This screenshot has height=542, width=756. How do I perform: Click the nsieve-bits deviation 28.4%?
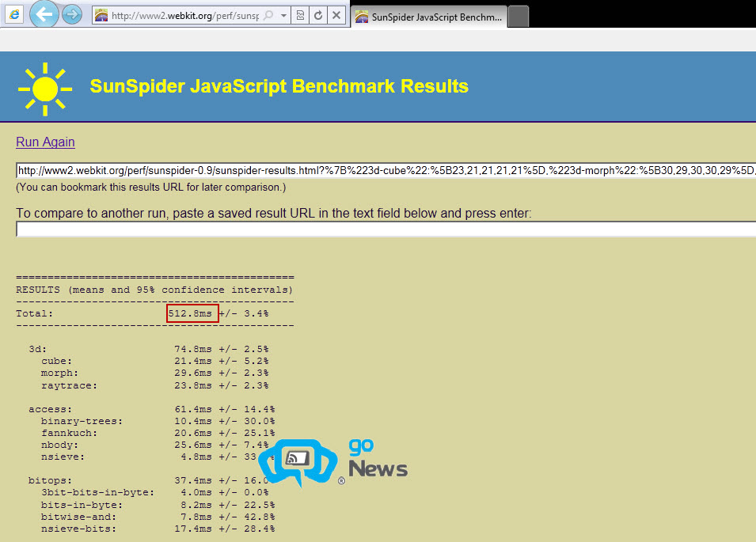[x=260, y=529]
